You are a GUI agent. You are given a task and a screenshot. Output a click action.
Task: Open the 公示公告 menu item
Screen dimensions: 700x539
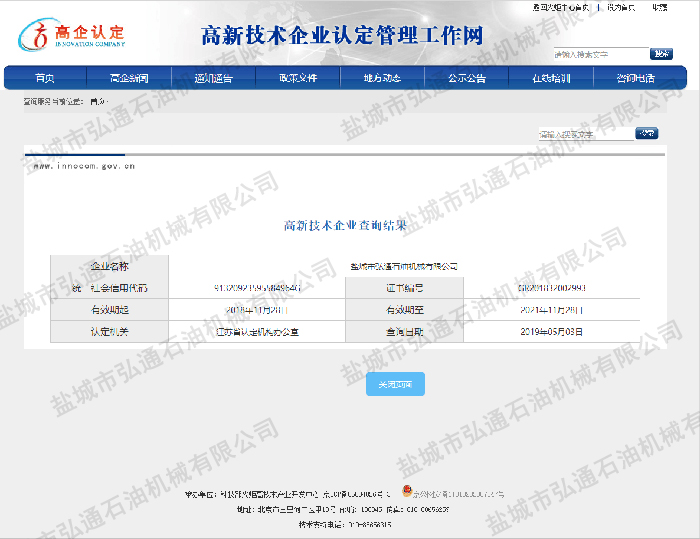(x=467, y=78)
